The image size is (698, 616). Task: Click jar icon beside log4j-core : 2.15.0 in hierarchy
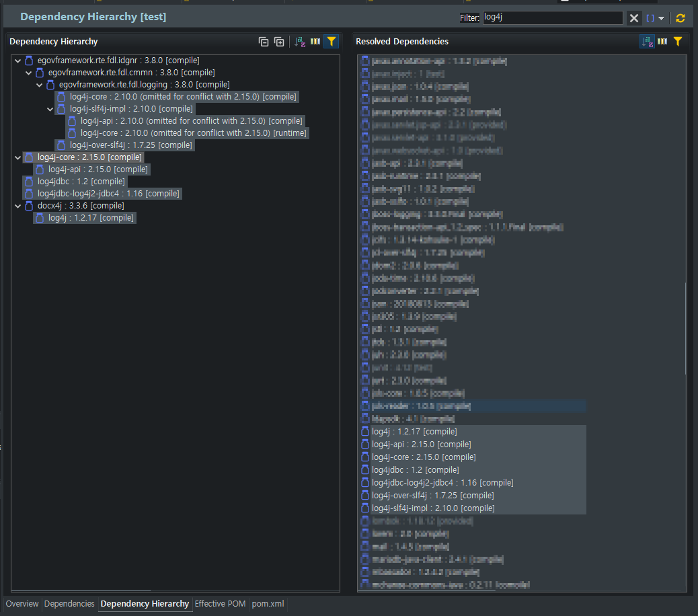pyautogui.click(x=29, y=157)
